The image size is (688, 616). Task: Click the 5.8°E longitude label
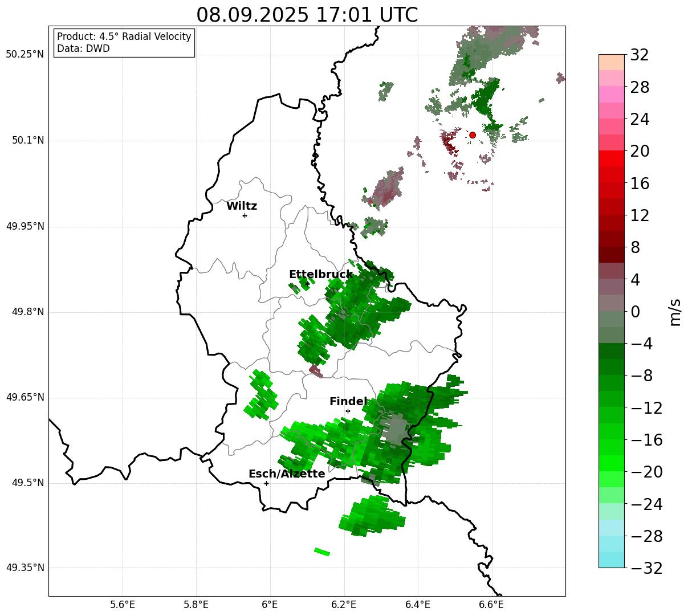click(196, 605)
